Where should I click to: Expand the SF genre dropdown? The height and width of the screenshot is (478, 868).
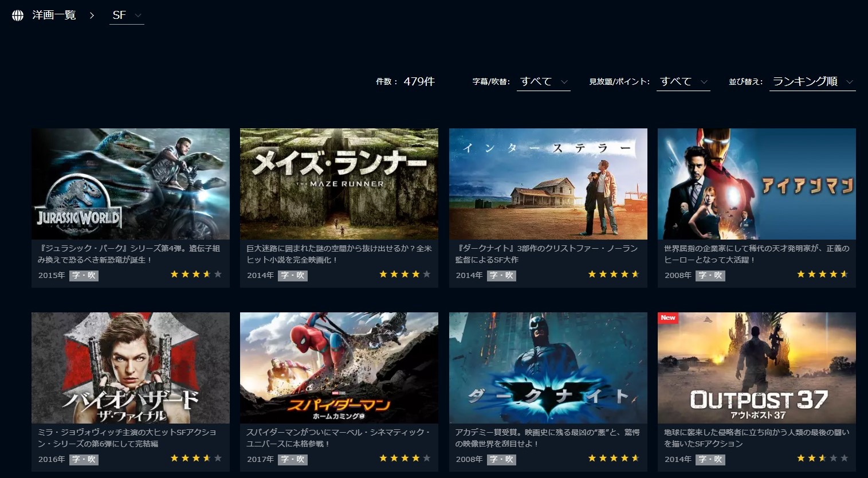click(x=127, y=15)
